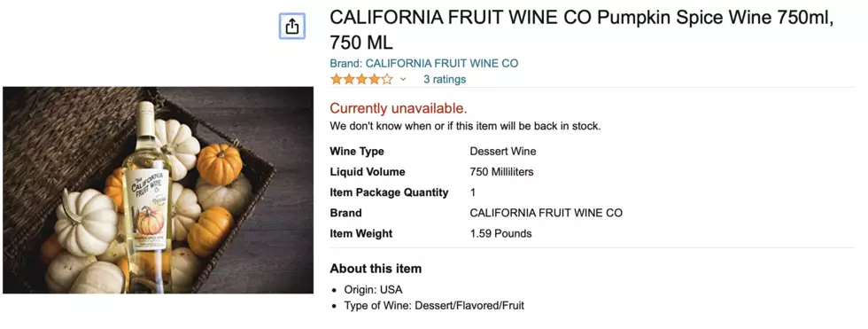Open the 3 ratings link
Screen dimensions: 868x329
(445, 79)
